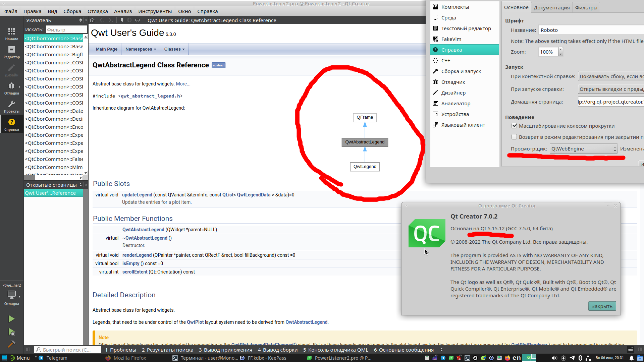The width and height of the screenshot is (644, 362).
Task: Open the Начало (Welcome) mode
Action: tap(12, 34)
